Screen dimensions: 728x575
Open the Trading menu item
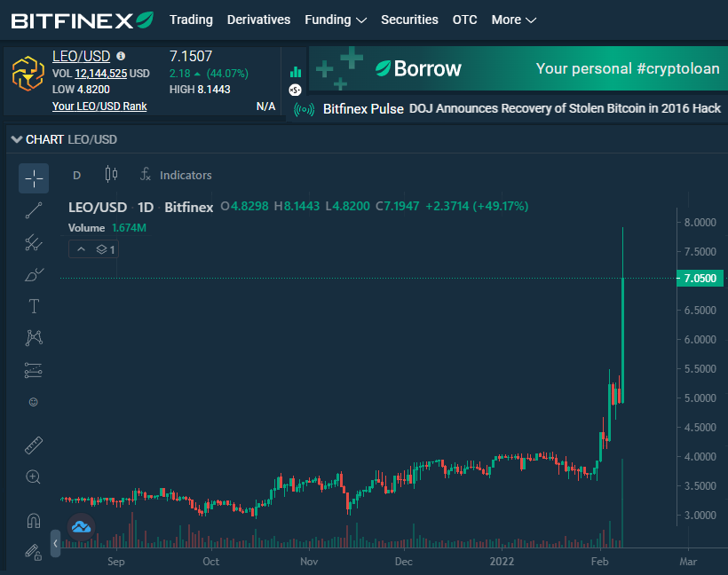[191, 20]
